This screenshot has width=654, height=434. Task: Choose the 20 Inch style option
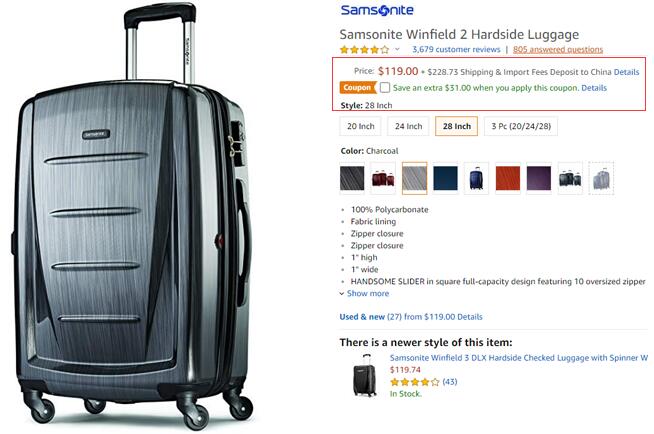[x=361, y=126]
